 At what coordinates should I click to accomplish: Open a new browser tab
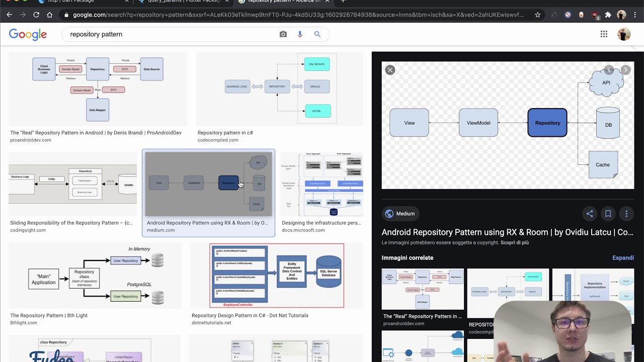(343, 2)
